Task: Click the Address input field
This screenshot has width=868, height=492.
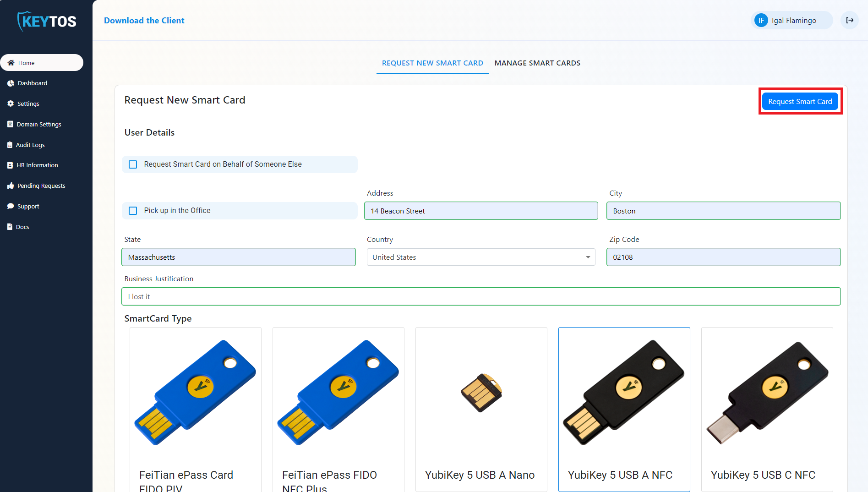Action: click(481, 211)
